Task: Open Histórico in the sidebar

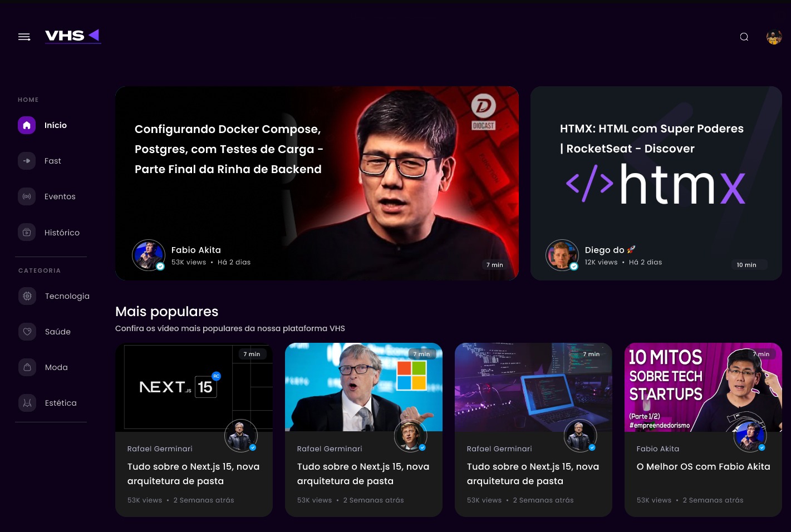Action: click(62, 233)
